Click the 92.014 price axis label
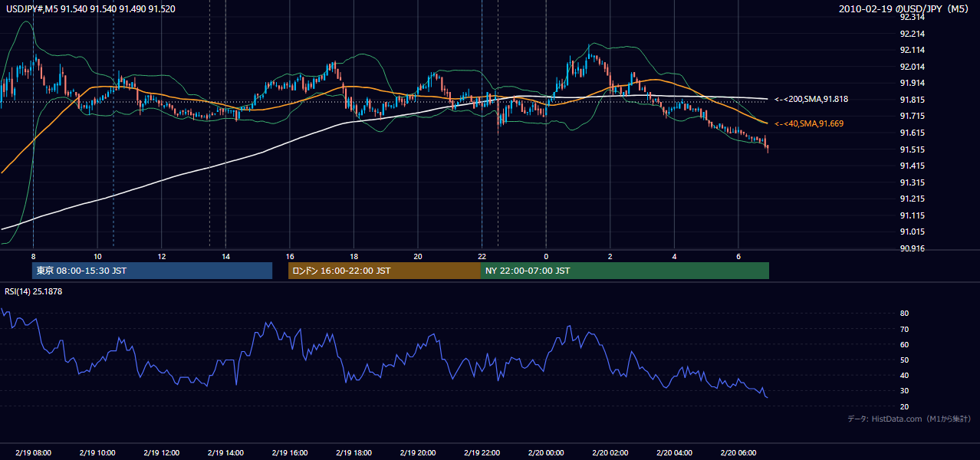The width and height of the screenshot is (980, 460). pos(913,67)
